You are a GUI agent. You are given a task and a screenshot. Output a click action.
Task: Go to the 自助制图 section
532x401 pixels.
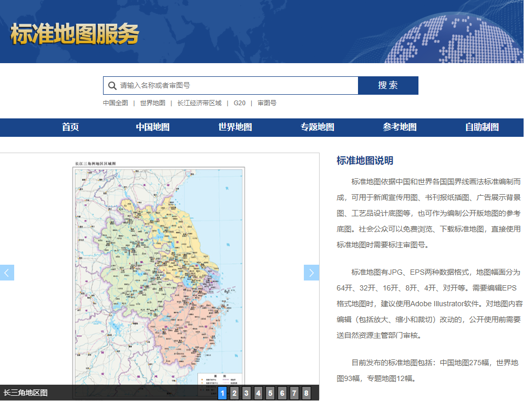[482, 127]
